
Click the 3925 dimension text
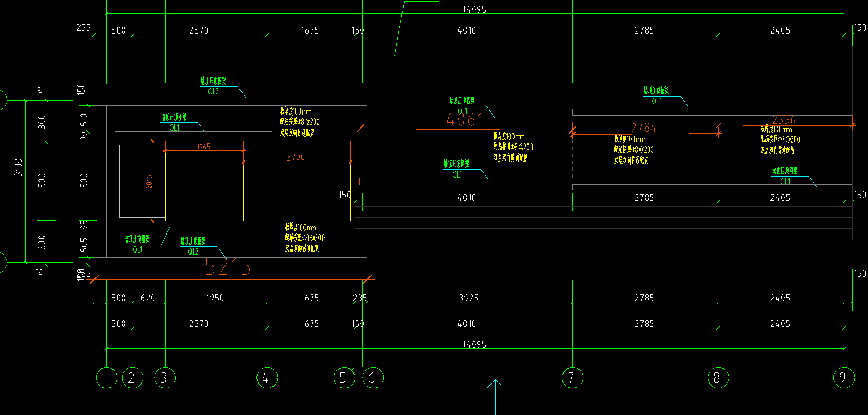(469, 298)
